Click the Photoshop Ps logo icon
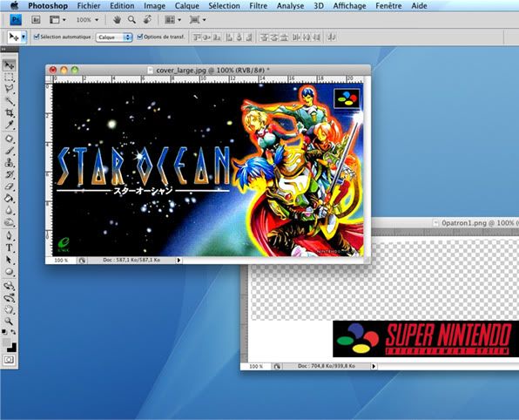 [16, 20]
